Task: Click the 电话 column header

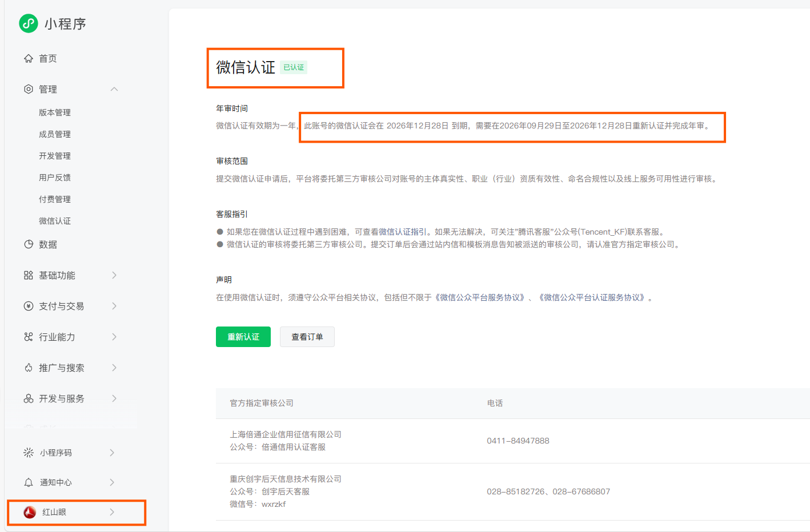Action: (x=495, y=403)
